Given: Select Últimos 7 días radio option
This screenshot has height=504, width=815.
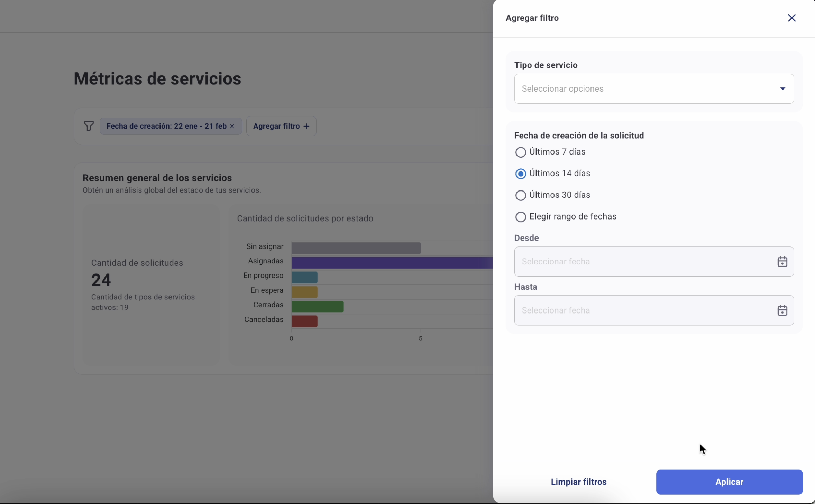Looking at the screenshot, I should click(520, 152).
